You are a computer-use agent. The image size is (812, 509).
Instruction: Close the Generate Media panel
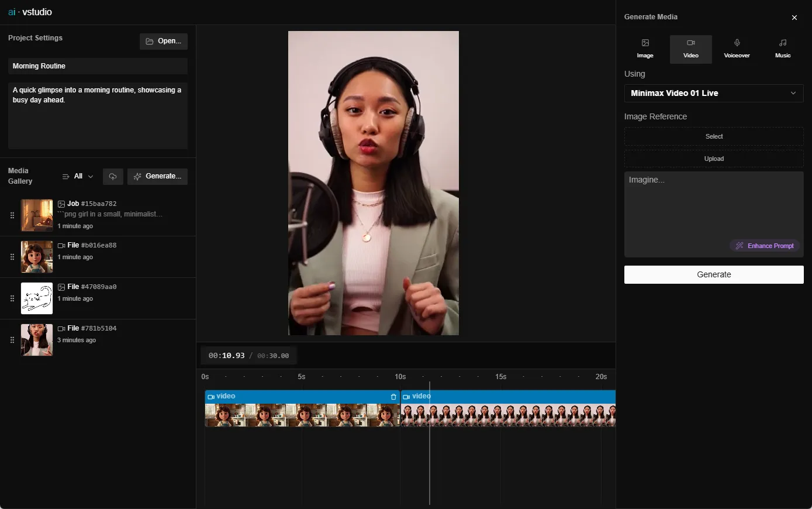click(x=794, y=18)
